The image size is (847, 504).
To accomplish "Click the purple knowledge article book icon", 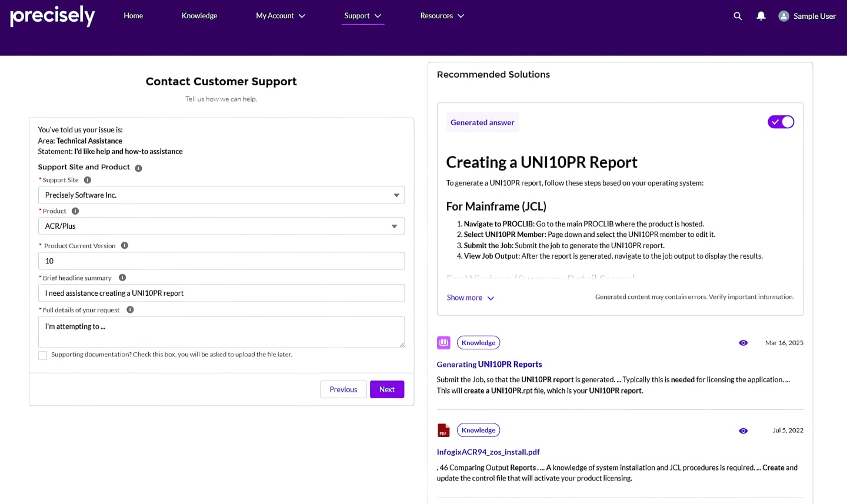I will pos(443,343).
